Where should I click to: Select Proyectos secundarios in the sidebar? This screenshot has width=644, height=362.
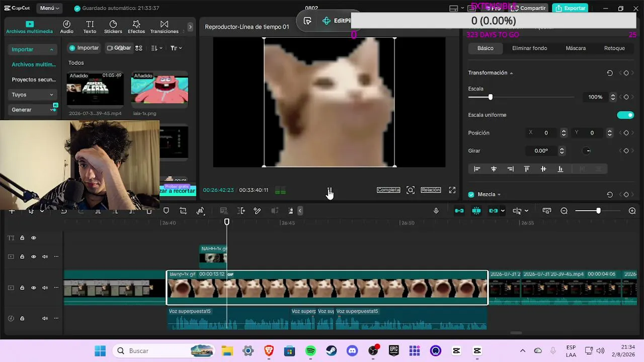(x=34, y=79)
